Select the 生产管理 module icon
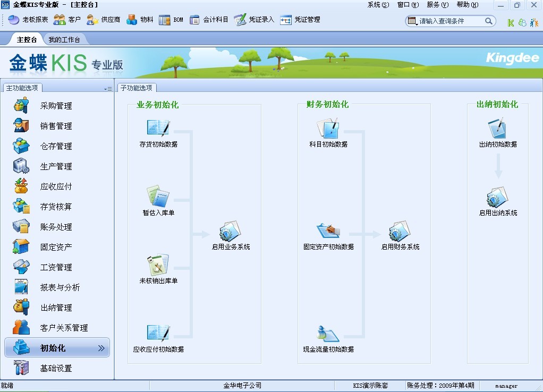This screenshot has height=392, width=543. point(21,166)
